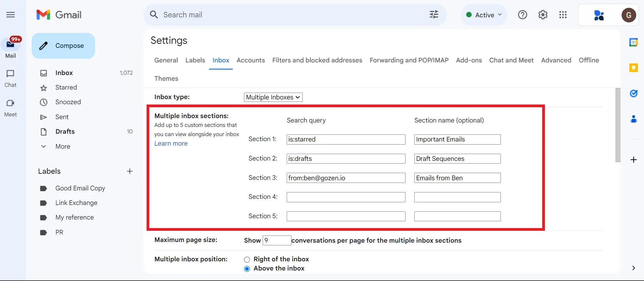This screenshot has width=644, height=281.
Task: Edit the Section 1 search query field
Action: pos(346,139)
